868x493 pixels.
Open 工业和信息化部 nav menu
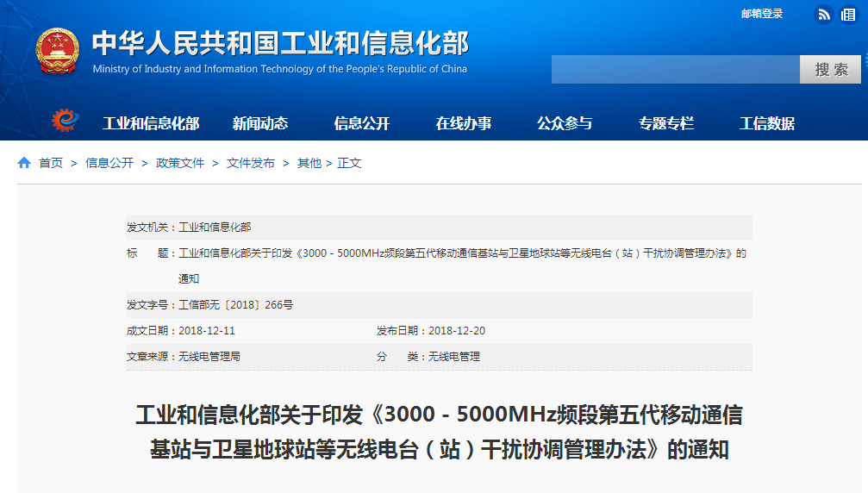(151, 123)
